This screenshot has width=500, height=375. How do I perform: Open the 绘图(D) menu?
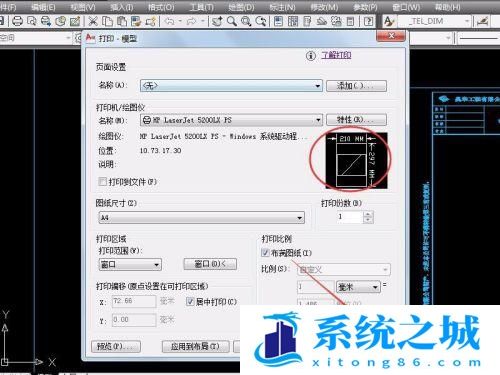[x=241, y=6]
